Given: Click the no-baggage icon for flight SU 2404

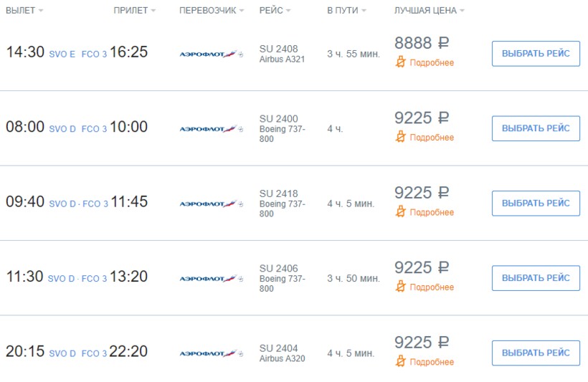Looking at the screenshot, I should tap(401, 362).
